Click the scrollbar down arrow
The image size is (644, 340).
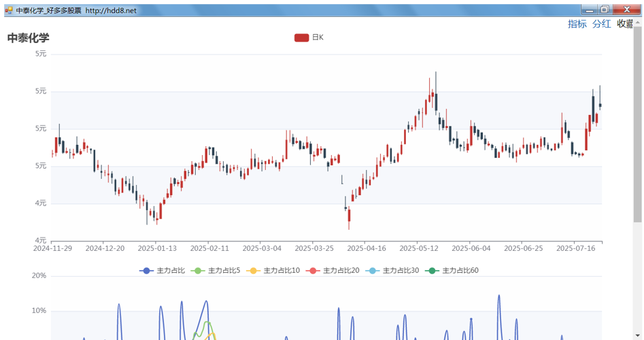(x=637, y=336)
